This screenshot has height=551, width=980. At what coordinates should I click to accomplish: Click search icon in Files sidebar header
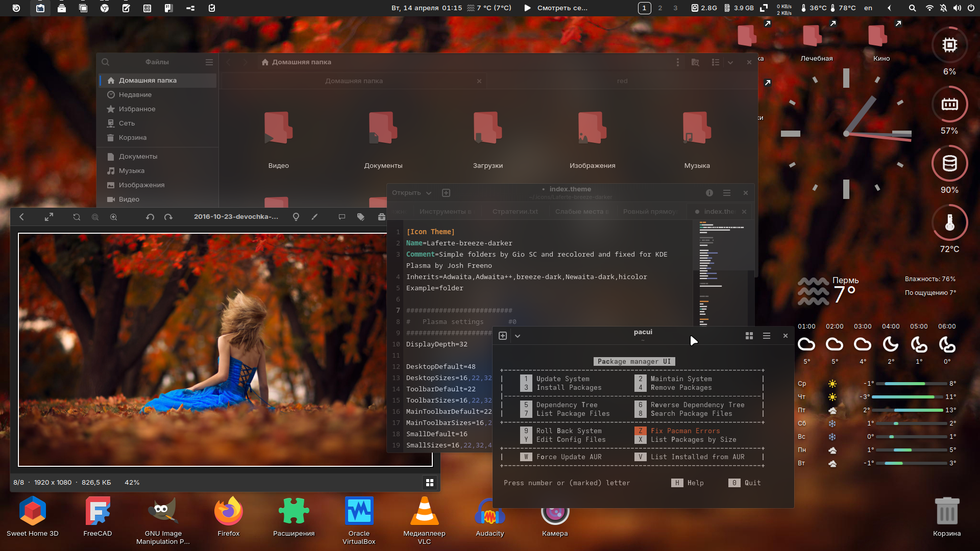106,62
